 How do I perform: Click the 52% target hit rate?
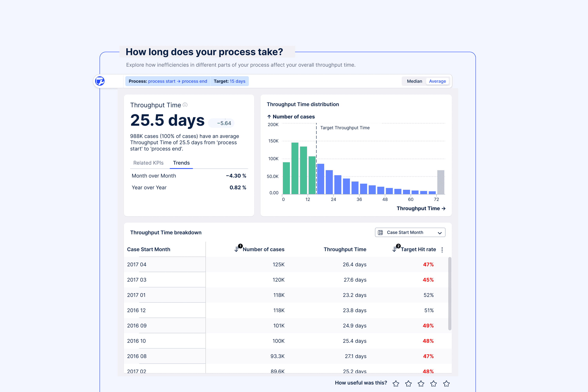(x=428, y=295)
